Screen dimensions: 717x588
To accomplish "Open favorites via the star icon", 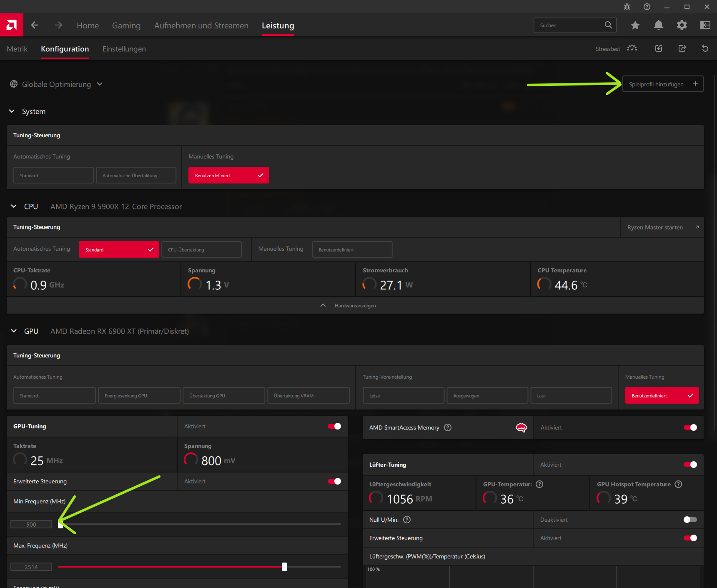I will point(635,25).
